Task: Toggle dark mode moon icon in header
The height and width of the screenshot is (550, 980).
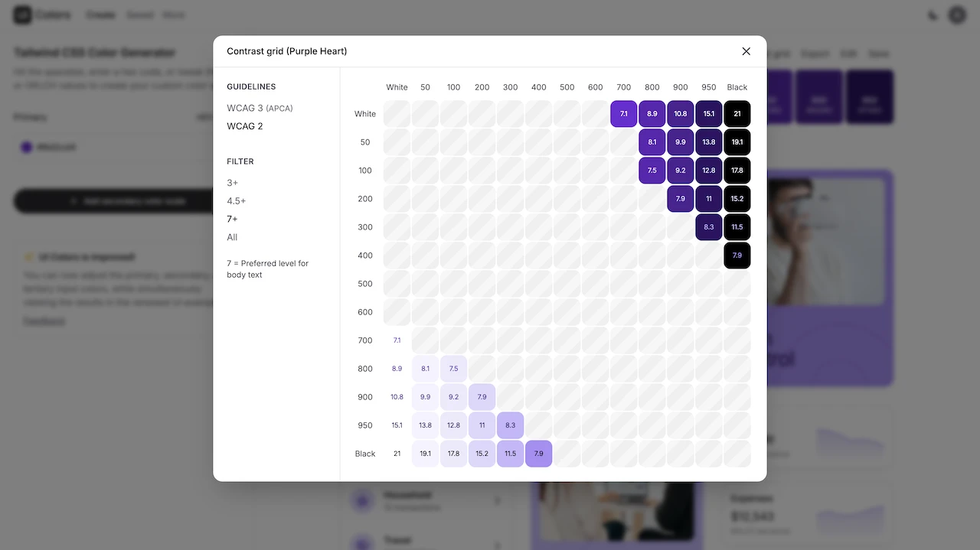Action: click(933, 15)
